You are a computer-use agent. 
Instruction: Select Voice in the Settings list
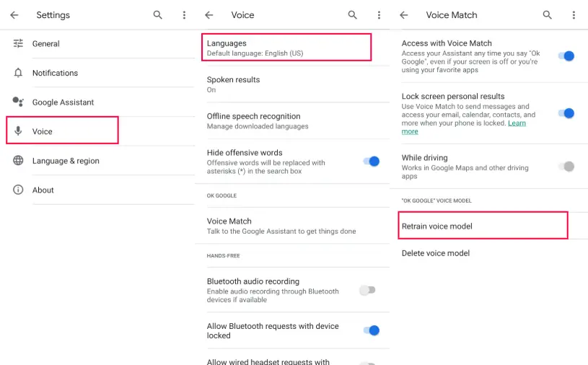tap(43, 132)
